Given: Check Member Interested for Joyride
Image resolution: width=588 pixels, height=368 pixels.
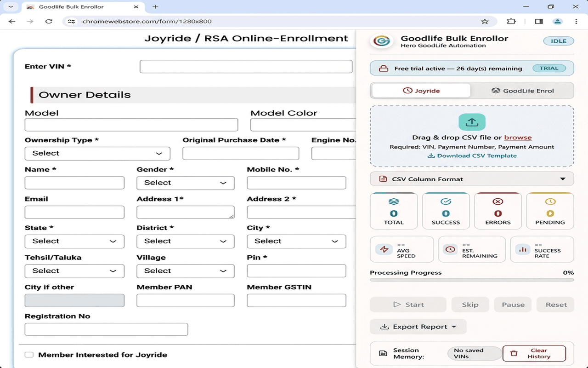Looking at the screenshot, I should (x=29, y=355).
